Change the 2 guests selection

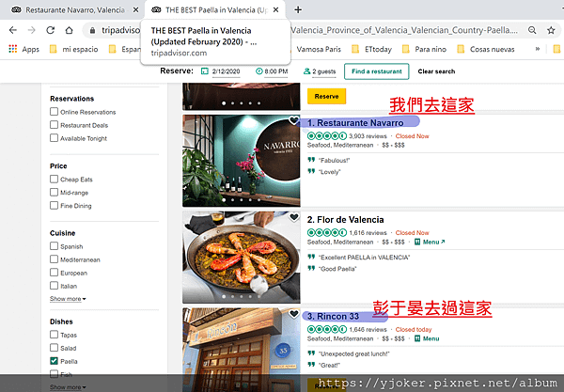(323, 71)
